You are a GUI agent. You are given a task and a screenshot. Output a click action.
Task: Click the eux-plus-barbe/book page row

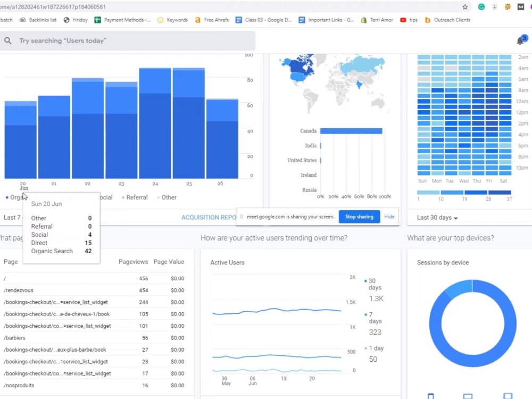(94, 350)
